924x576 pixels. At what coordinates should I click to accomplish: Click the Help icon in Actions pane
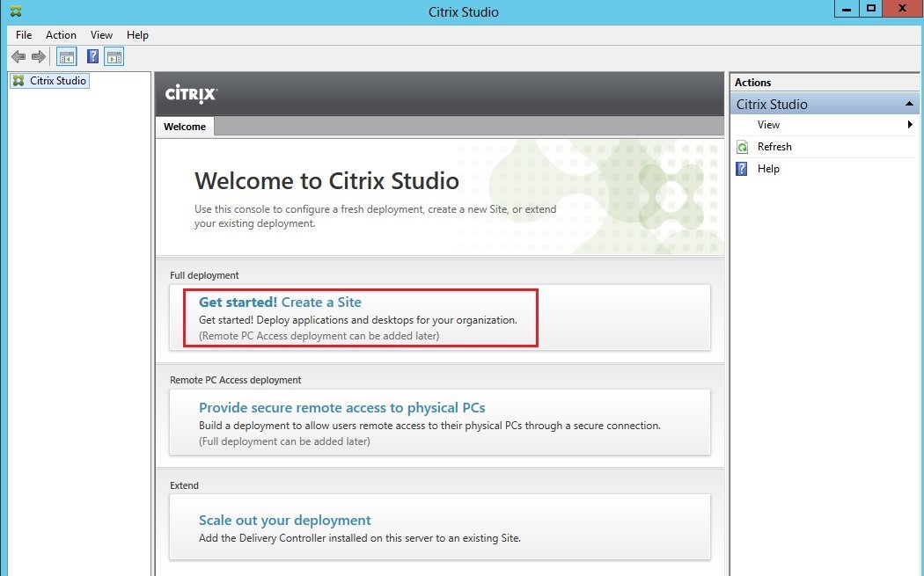tap(742, 169)
